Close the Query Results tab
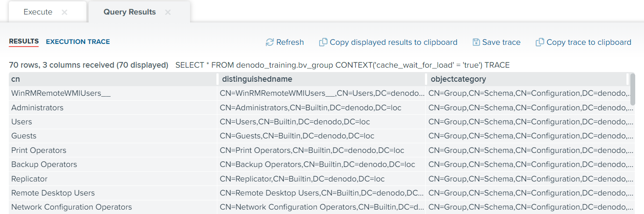This screenshot has height=214, width=644. tap(168, 12)
